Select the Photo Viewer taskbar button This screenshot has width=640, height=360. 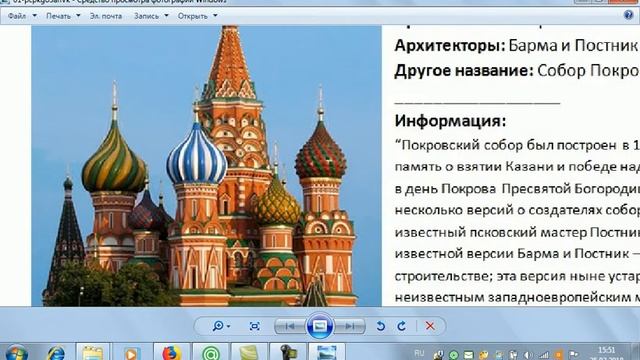327,353
